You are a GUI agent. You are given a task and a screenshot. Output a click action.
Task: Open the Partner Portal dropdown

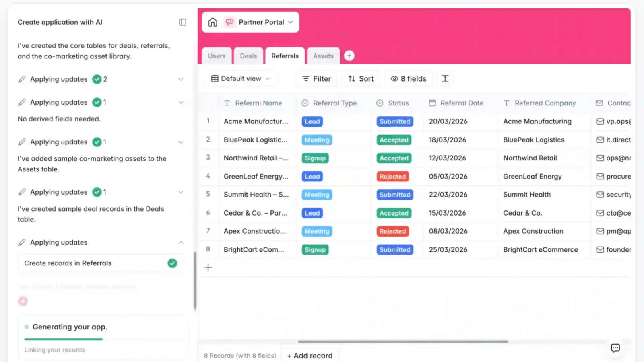pyautogui.click(x=291, y=22)
